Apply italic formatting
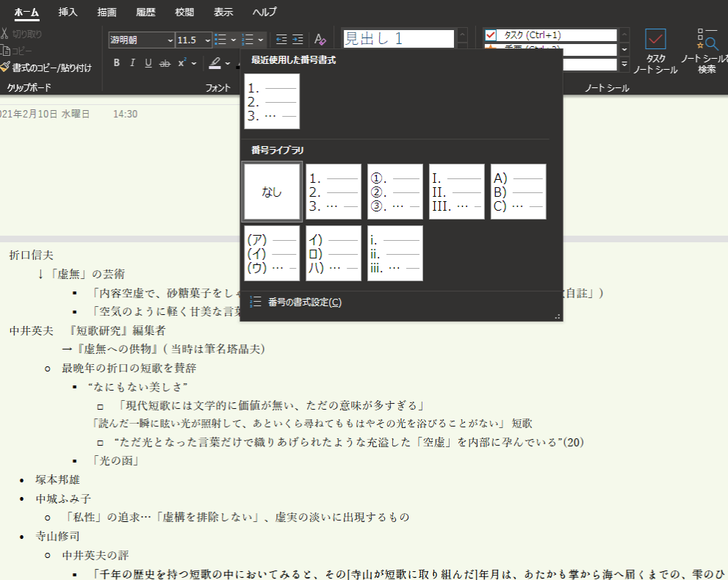Viewport: 728px width, 580px height. click(131, 63)
